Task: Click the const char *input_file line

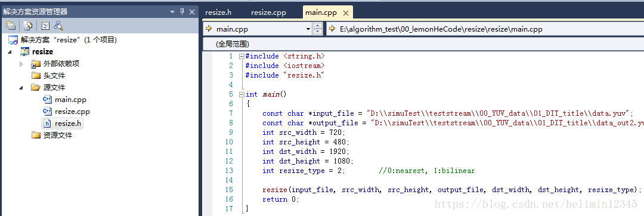Action: pyautogui.click(x=448, y=113)
